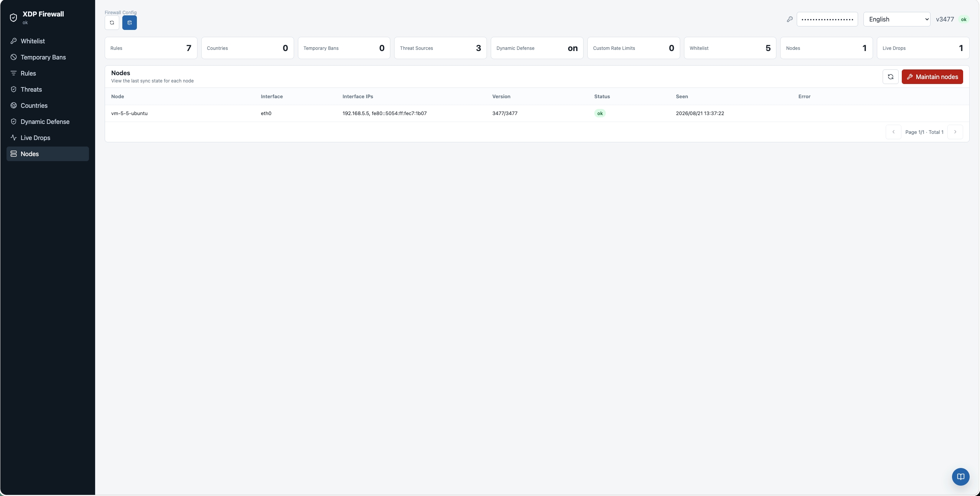Click the Version column header
980x496 pixels.
point(501,96)
